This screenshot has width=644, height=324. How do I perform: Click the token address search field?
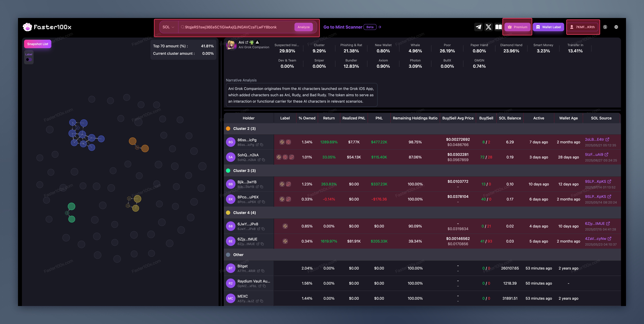tap(235, 27)
